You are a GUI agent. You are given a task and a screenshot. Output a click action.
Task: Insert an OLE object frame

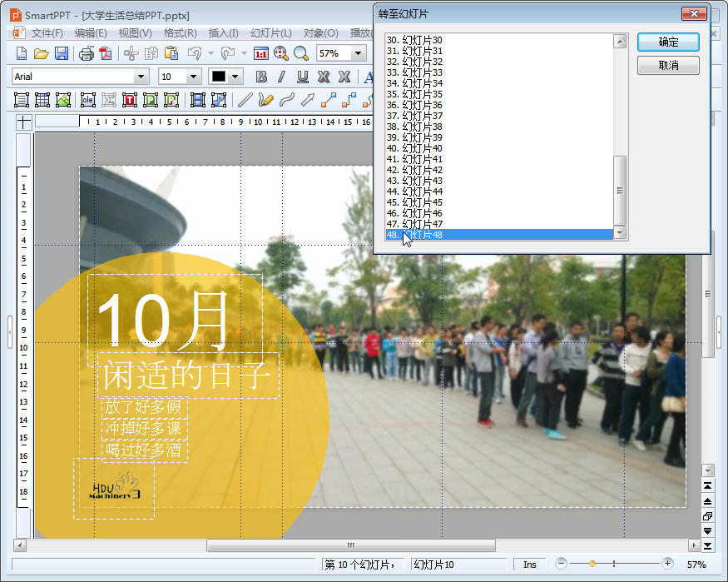(x=87, y=100)
